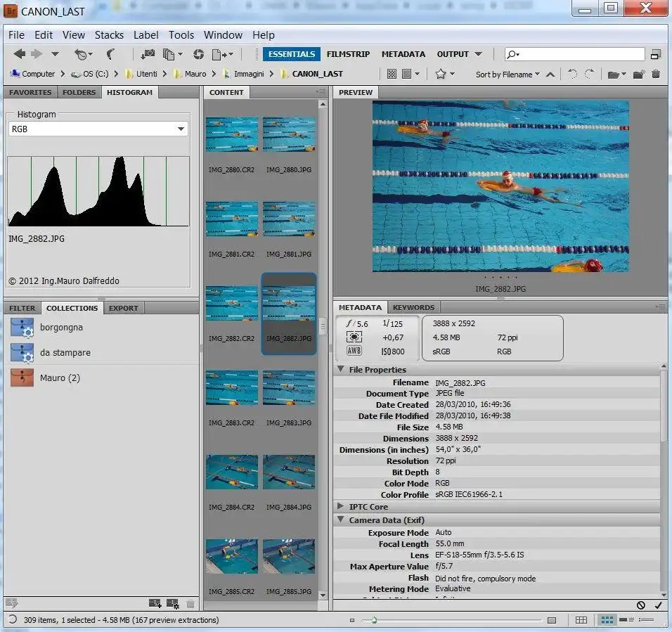The image size is (672, 632).
Task: Rotate 90° counterclockwise icon
Action: (x=573, y=74)
